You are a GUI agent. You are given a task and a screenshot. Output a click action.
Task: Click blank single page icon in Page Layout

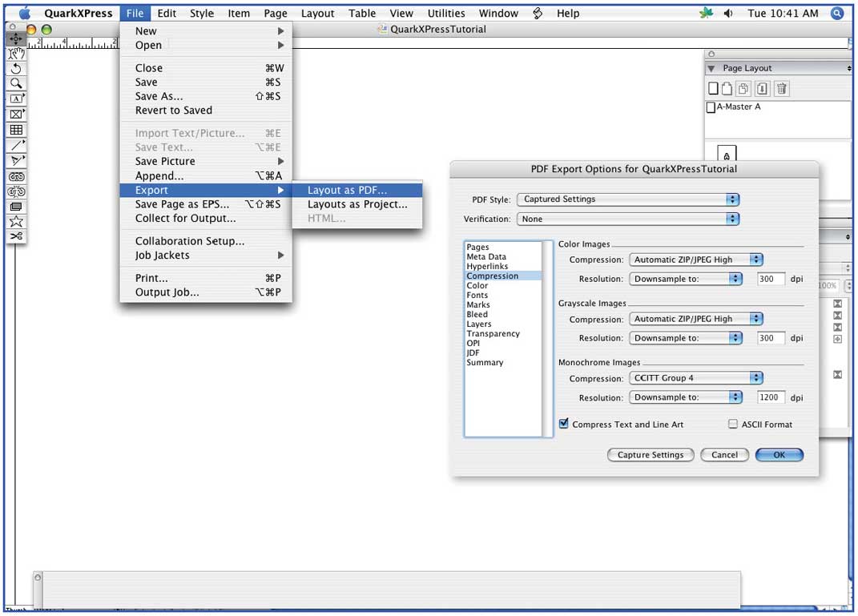[713, 88]
